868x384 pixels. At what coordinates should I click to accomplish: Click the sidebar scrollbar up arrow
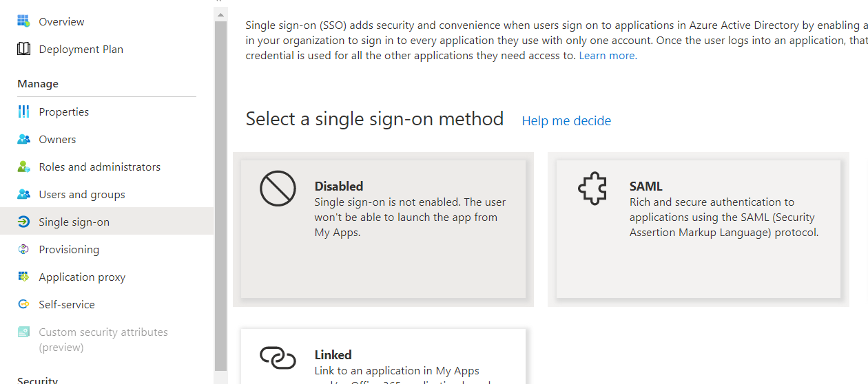coord(220,14)
